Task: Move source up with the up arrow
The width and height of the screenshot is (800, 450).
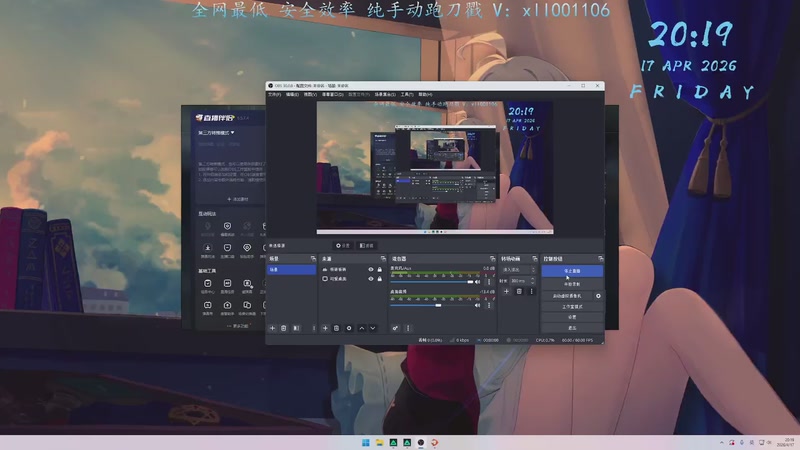Action: click(362, 328)
